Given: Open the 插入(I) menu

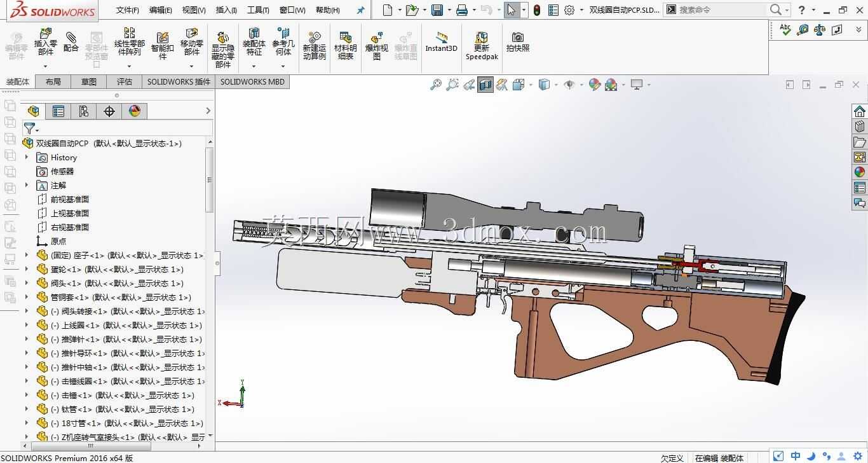Looking at the screenshot, I should tap(226, 10).
